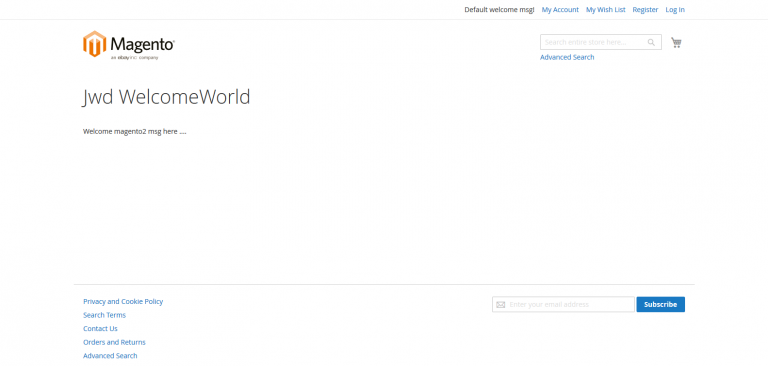768x366 pixels.
Task: Open Advanced Search below search box
Action: coord(567,57)
